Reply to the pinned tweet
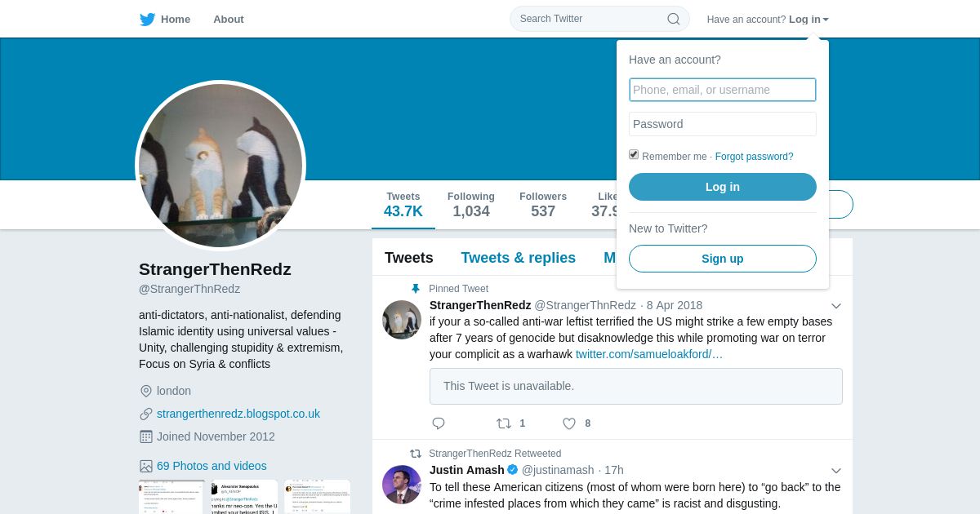 click(x=439, y=423)
